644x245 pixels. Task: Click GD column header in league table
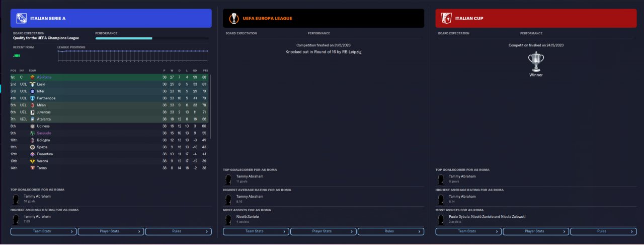click(x=194, y=71)
